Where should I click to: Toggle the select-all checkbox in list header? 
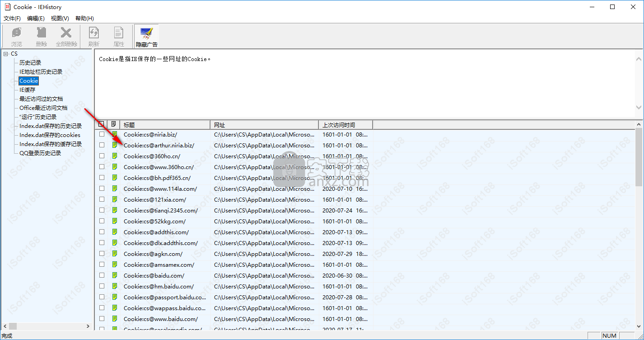(101, 124)
